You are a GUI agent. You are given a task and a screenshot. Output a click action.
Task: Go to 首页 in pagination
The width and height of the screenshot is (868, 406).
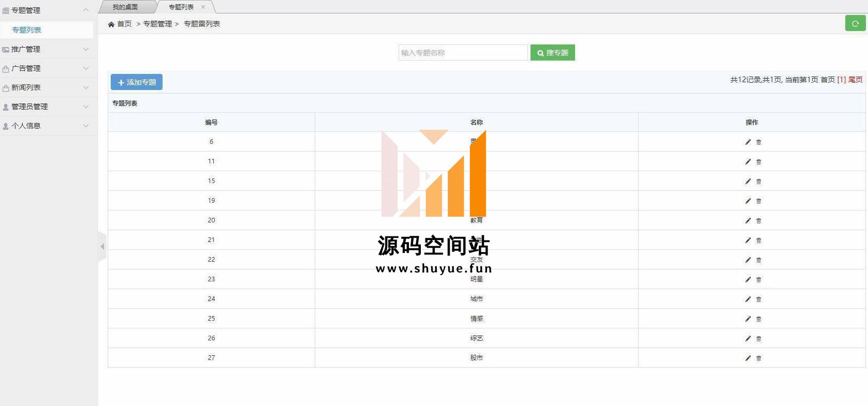coord(828,80)
